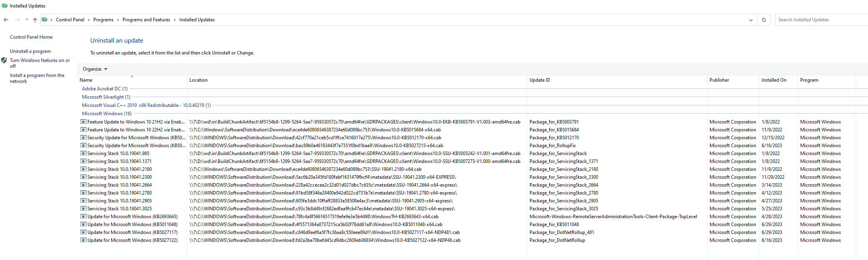
Task: Open the Organize dropdown menu
Action: [95, 69]
